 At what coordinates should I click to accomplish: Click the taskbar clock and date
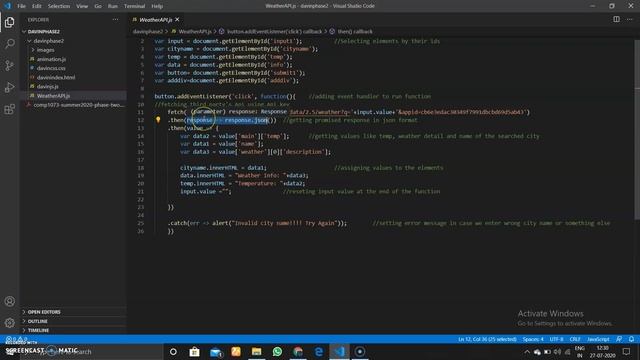point(602,351)
